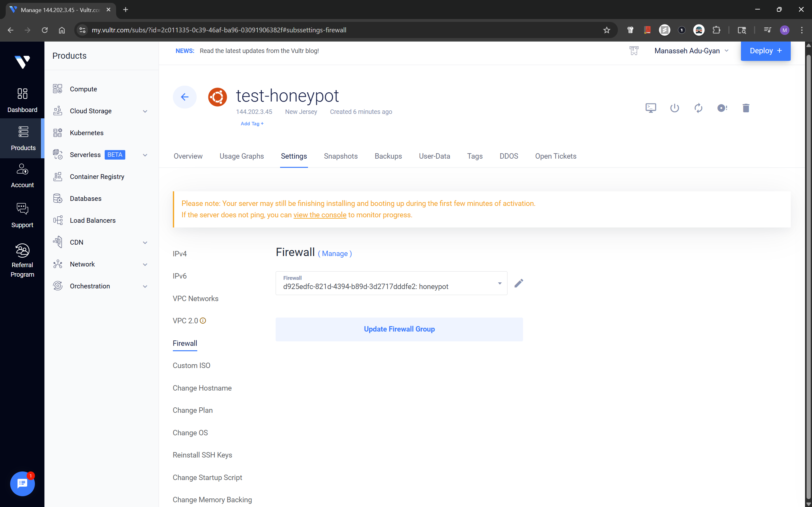Open the Referral Program section
Image resolution: width=812 pixels, height=507 pixels.
22,260
